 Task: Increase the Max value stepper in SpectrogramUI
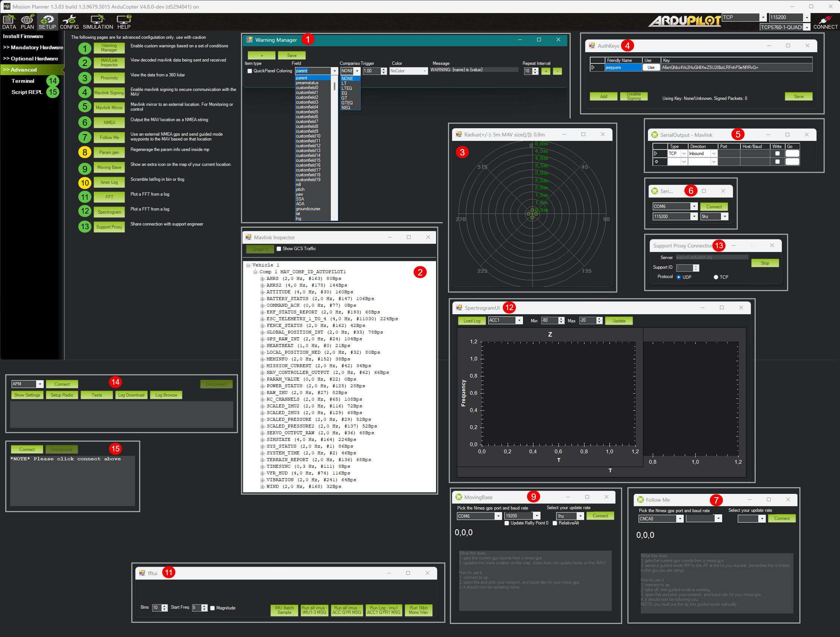click(599, 319)
